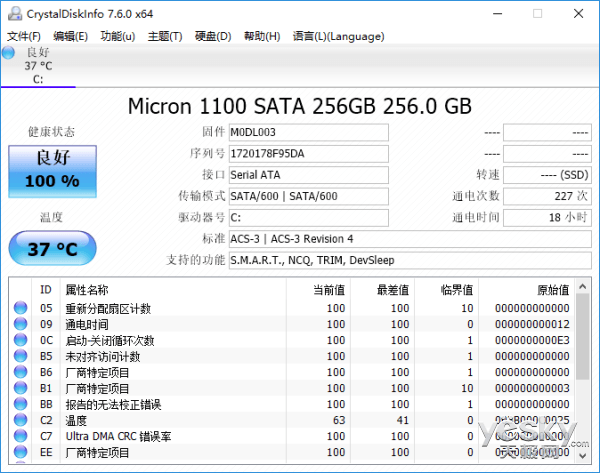Select the 重新分配扇区计数 attribute row

pyautogui.click(x=292, y=308)
